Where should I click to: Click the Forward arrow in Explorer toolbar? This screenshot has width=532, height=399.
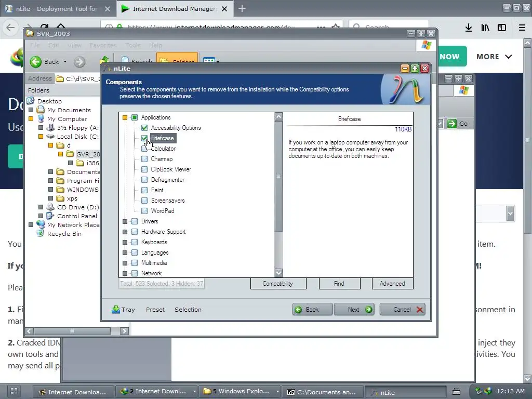point(79,62)
